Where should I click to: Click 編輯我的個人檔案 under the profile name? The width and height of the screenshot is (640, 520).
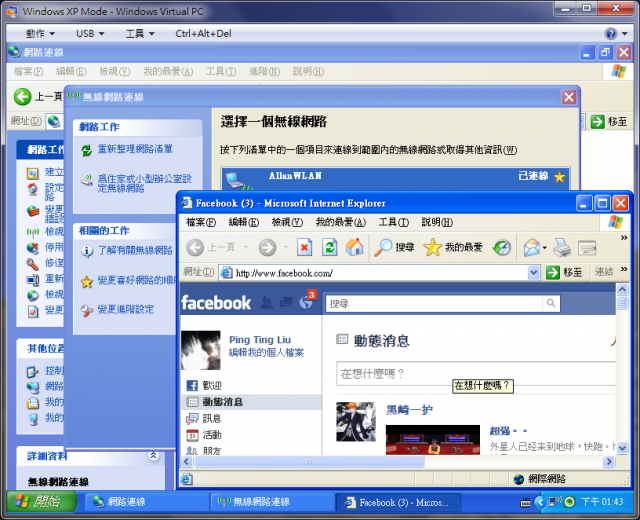click(266, 353)
